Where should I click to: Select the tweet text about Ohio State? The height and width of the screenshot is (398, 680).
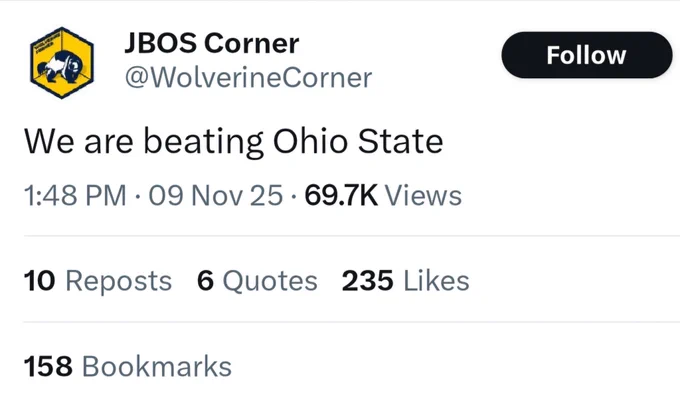click(233, 141)
